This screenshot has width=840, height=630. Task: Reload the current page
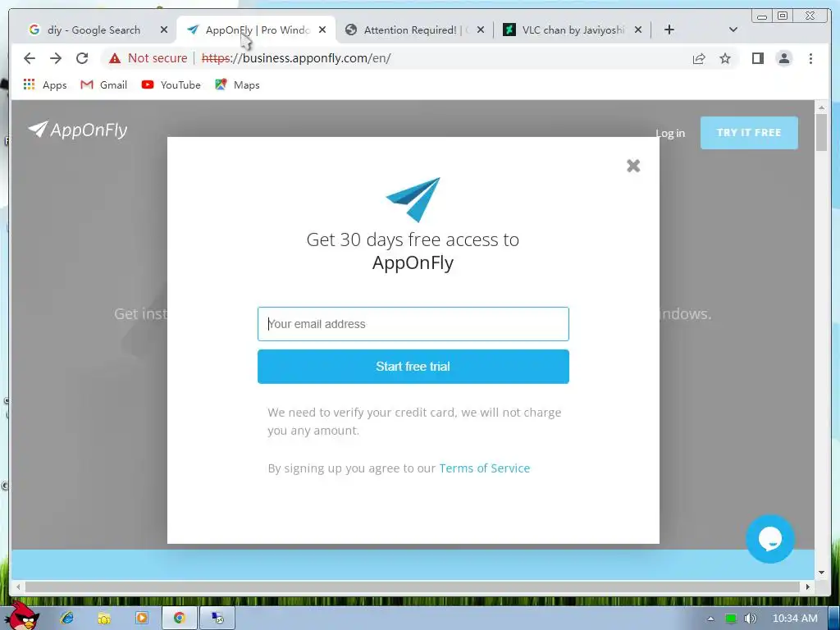coord(82,58)
